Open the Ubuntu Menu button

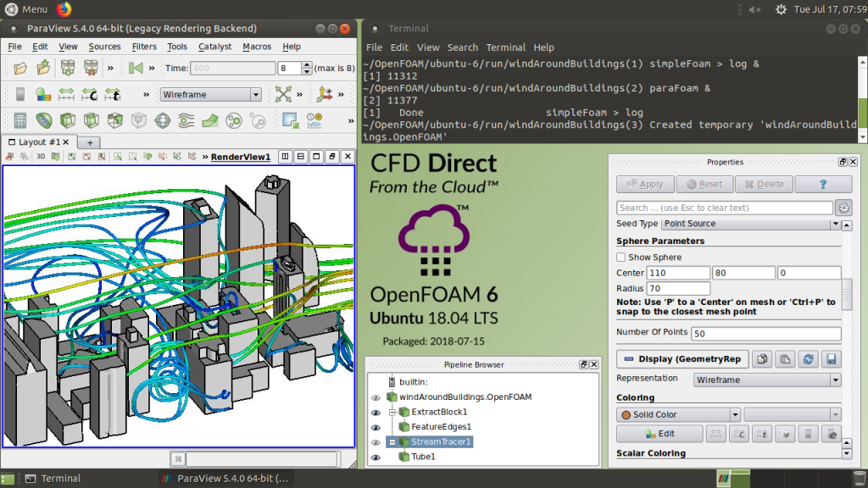[26, 9]
